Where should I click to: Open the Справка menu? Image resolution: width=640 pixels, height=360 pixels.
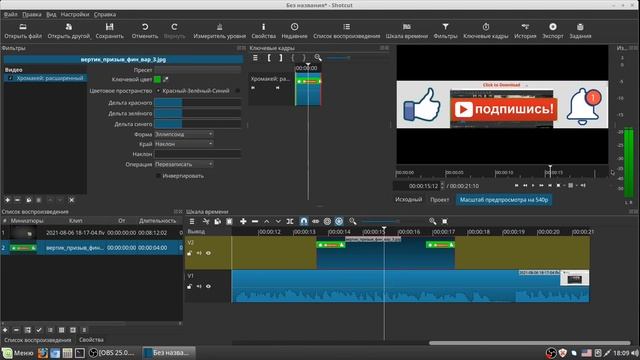[x=105, y=14]
